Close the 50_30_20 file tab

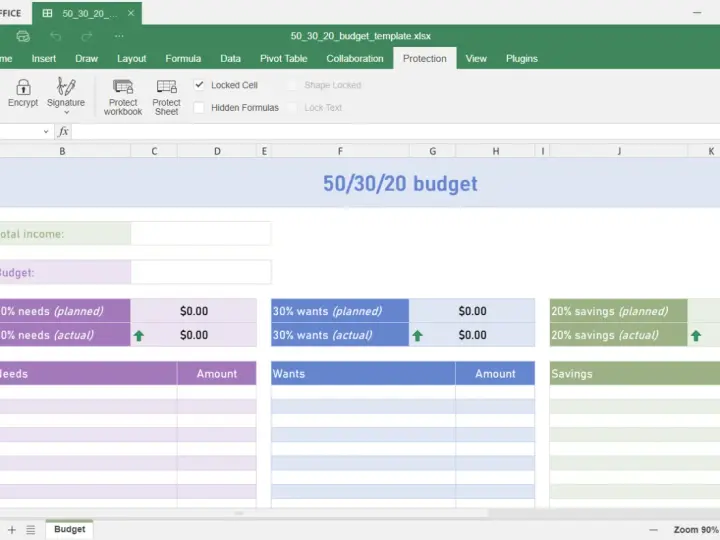coord(131,13)
